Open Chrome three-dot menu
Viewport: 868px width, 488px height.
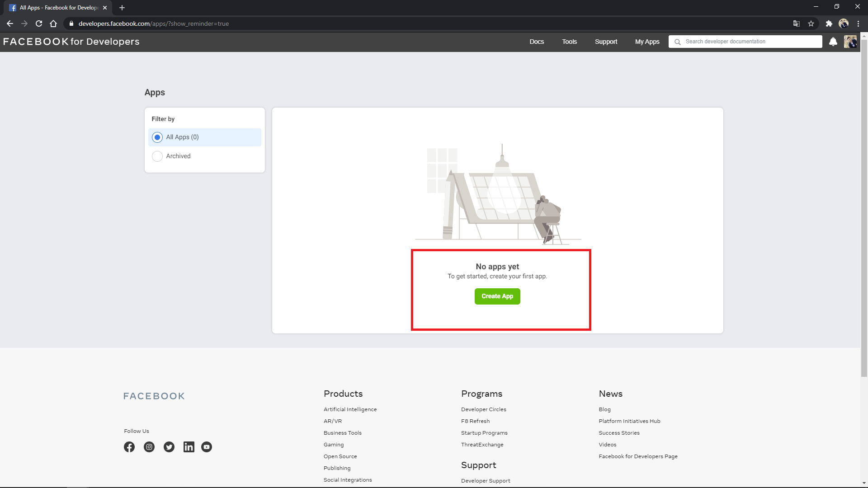858,23
